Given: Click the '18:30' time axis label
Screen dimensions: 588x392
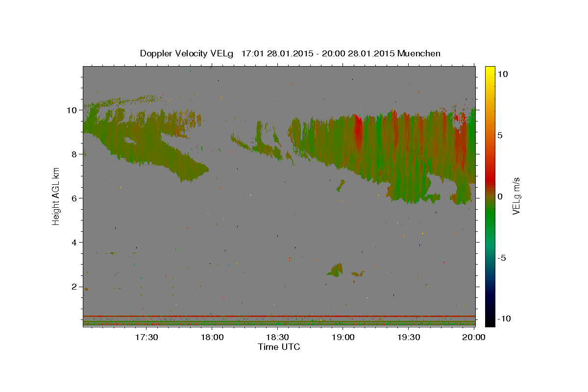Looking at the screenshot, I should [277, 337].
